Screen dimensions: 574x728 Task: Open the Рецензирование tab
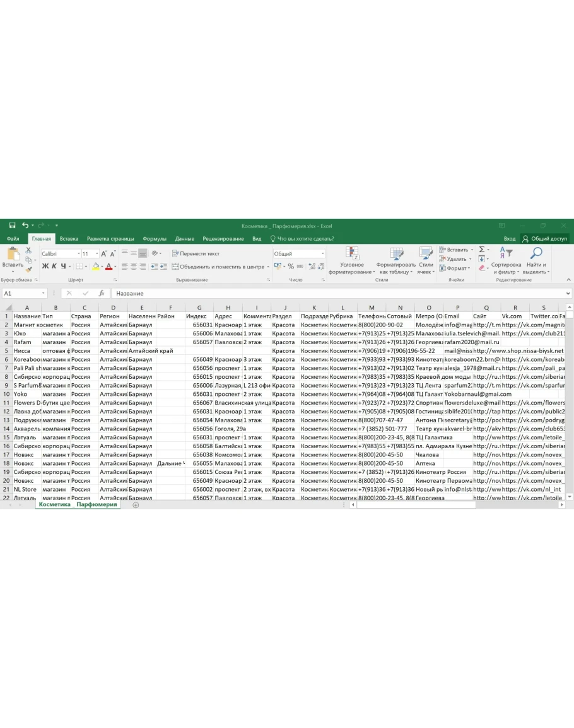click(x=223, y=239)
